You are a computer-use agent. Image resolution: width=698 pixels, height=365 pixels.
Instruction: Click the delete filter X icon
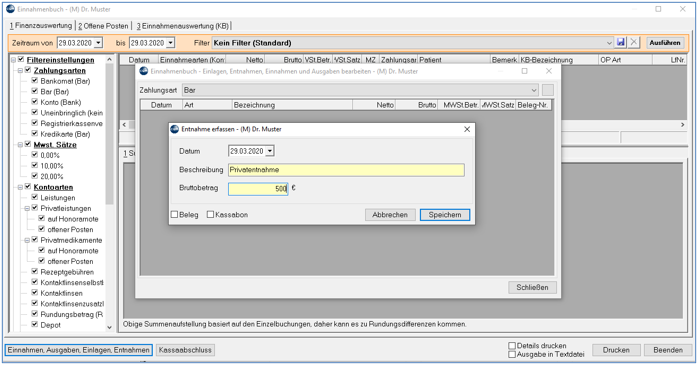pos(634,42)
